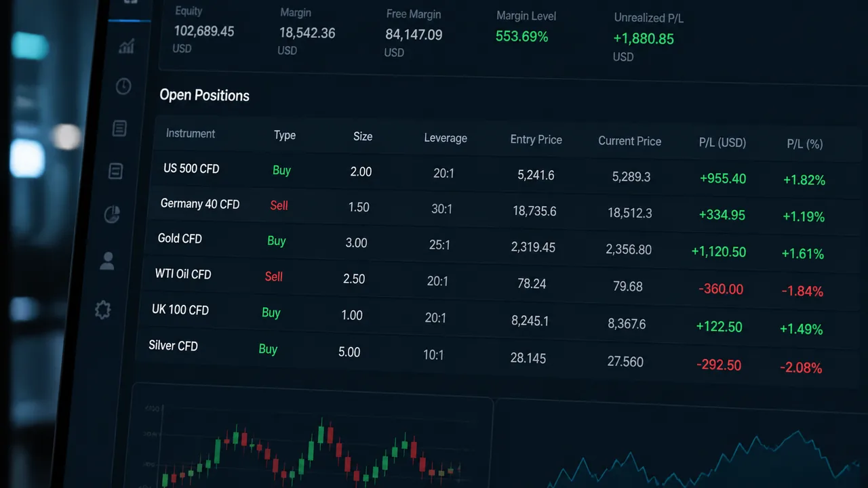Click the current price 79.68
868x488 pixels.
coord(627,287)
